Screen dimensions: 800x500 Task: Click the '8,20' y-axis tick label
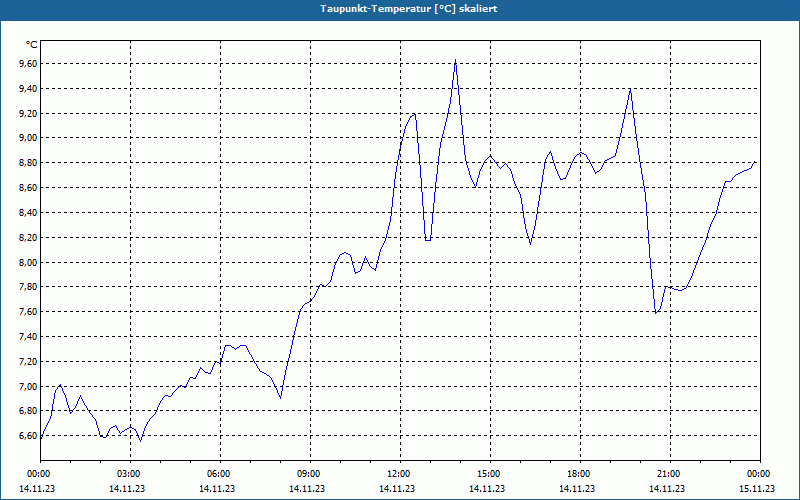tap(29, 237)
